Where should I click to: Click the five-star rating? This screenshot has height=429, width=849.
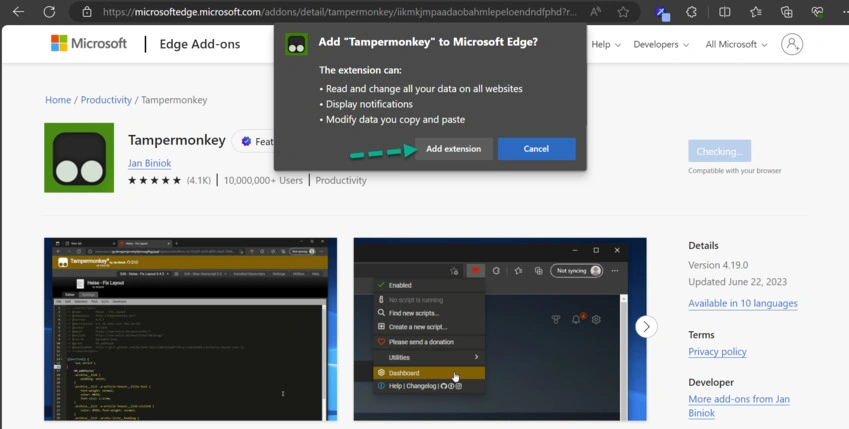154,180
